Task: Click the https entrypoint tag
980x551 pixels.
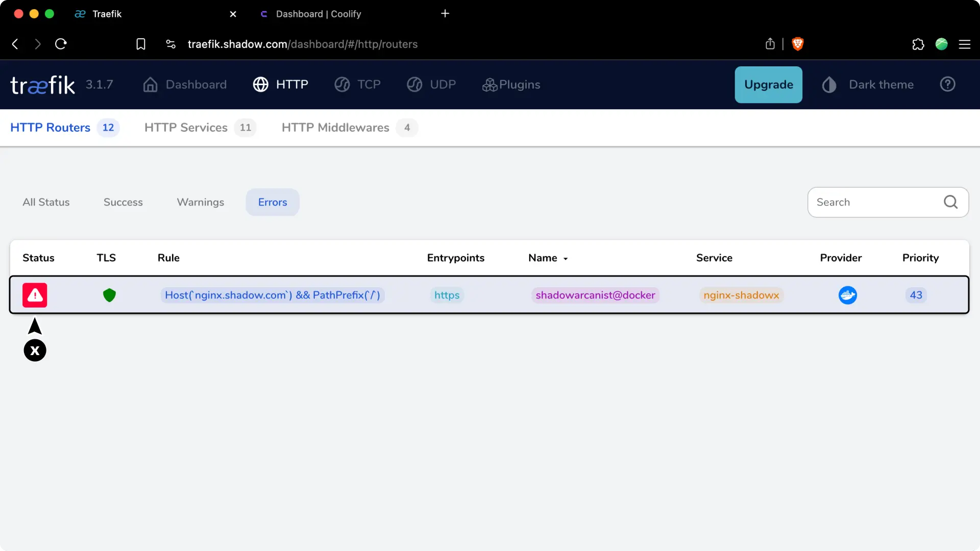Action: pyautogui.click(x=447, y=295)
